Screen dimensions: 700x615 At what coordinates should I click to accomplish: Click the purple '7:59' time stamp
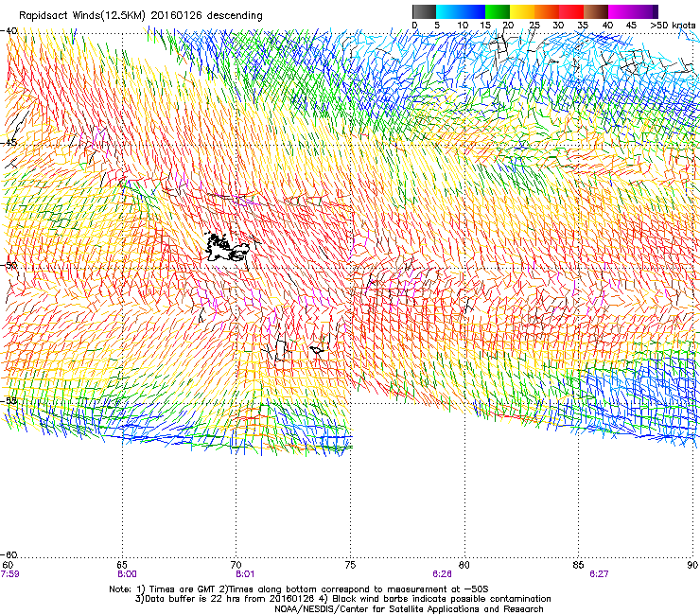(9, 574)
